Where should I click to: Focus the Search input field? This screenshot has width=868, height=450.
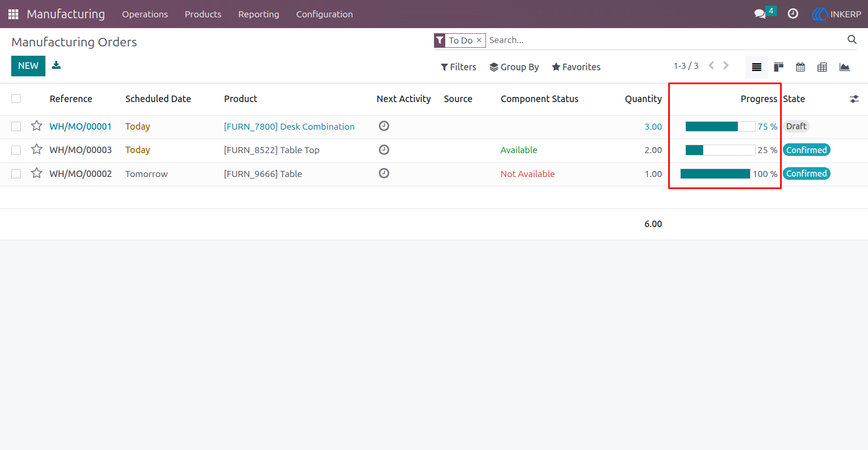665,40
